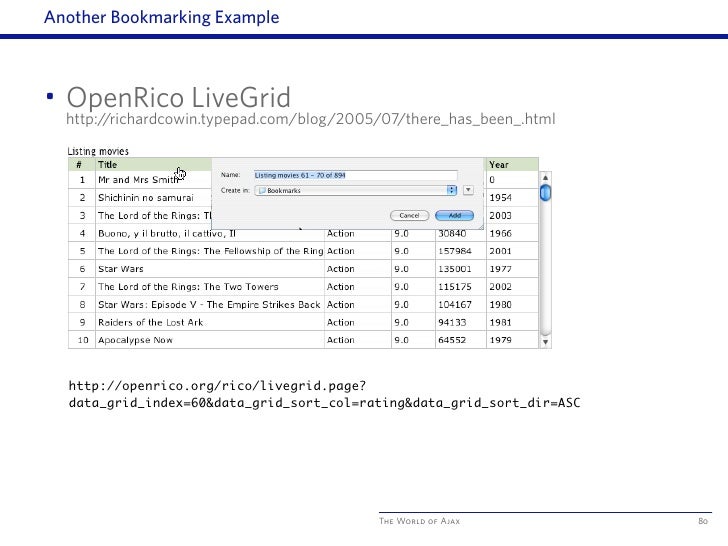Select 'The Fellowship of the Ring' title cell
The height and width of the screenshot is (546, 728).
210,251
